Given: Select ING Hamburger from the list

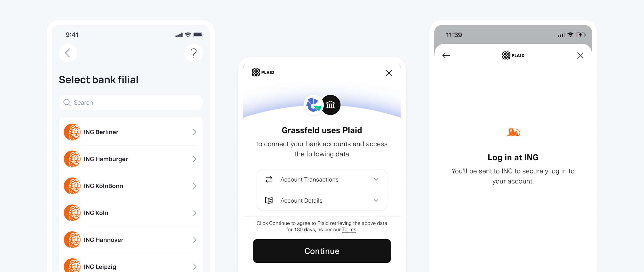Looking at the screenshot, I should tap(131, 159).
